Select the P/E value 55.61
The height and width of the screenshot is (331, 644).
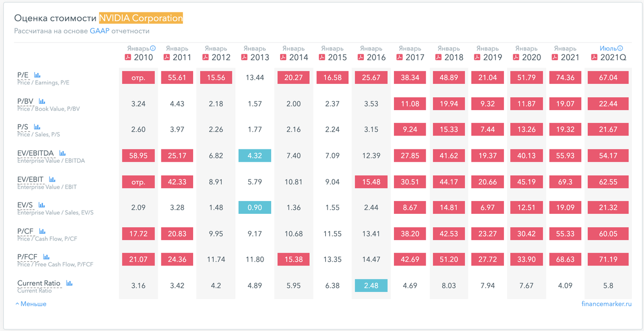(177, 77)
